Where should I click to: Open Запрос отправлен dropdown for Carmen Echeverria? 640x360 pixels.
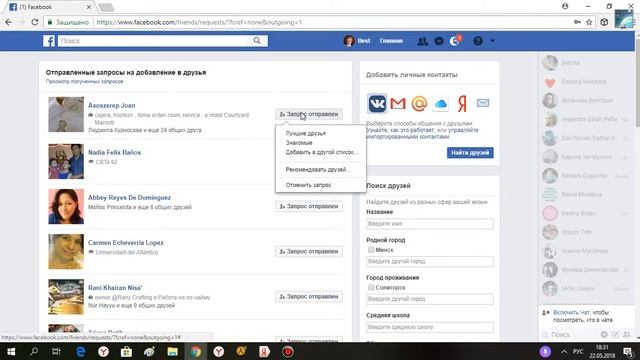click(x=309, y=251)
